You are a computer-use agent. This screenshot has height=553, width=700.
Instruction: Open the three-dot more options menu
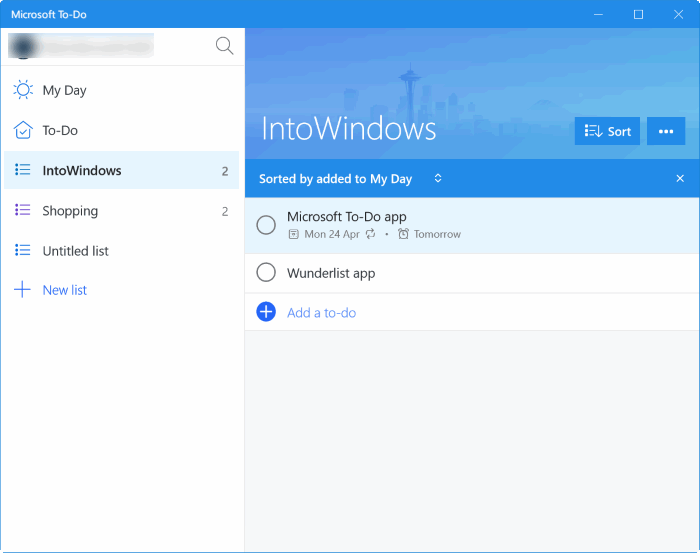click(x=666, y=131)
